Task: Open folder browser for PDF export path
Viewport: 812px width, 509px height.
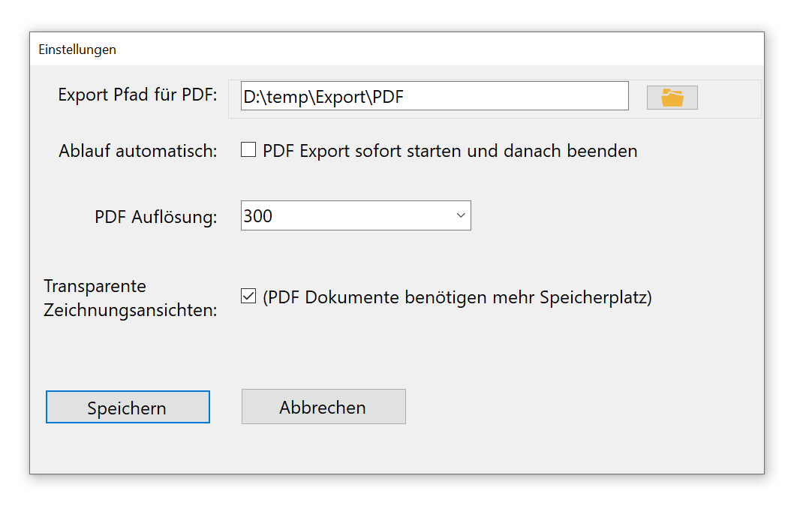Action: [672, 98]
